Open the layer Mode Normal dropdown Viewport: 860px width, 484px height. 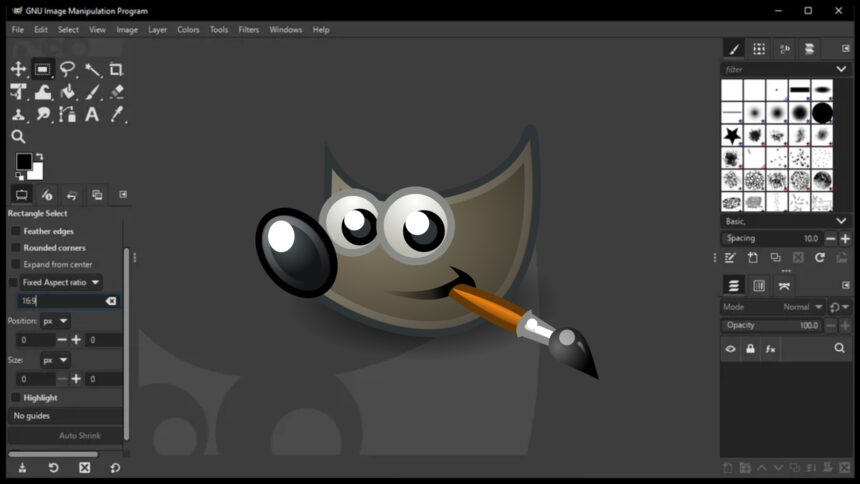(802, 307)
